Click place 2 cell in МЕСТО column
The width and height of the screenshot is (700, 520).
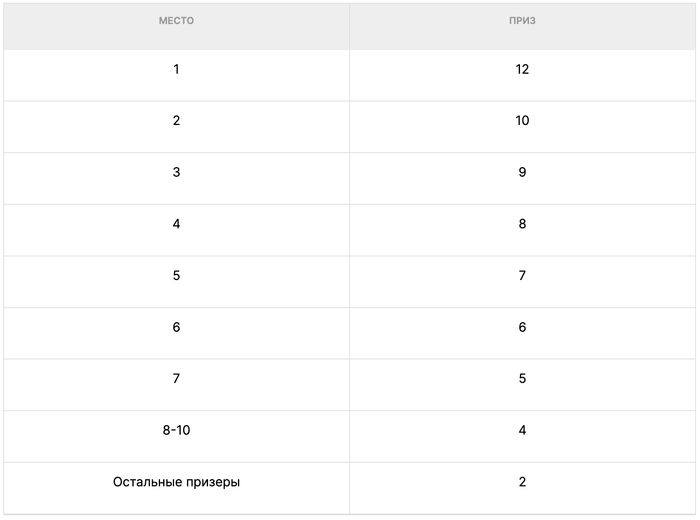click(176, 121)
